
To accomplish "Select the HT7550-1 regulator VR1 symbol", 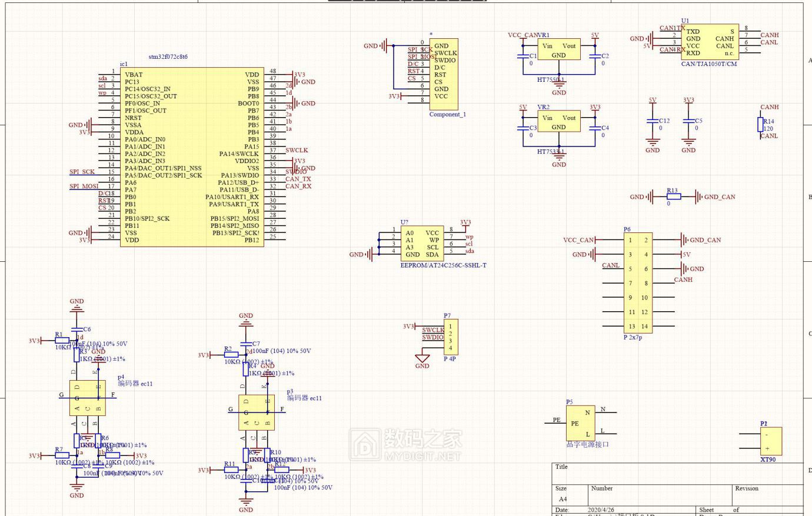I will click(558, 50).
